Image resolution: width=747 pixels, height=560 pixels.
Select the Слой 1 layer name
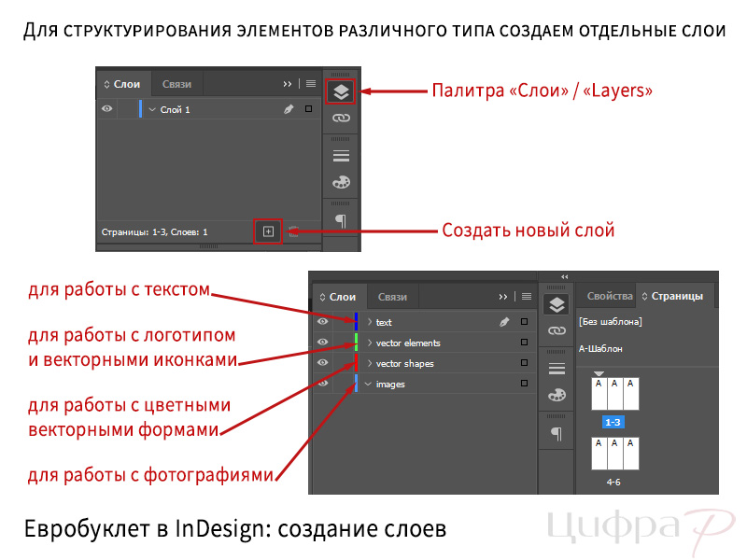(175, 109)
